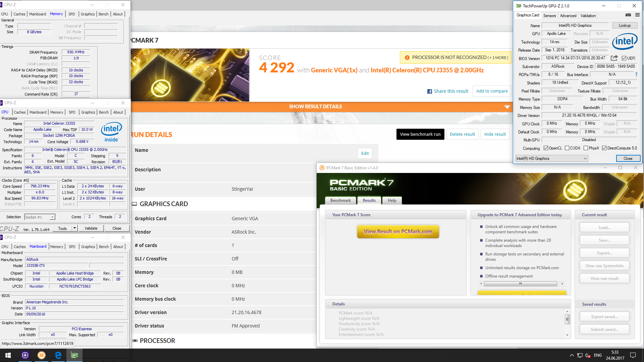The height and width of the screenshot is (362, 644).
Task: Open the Help tab in PCMark 7
Action: pos(392,200)
